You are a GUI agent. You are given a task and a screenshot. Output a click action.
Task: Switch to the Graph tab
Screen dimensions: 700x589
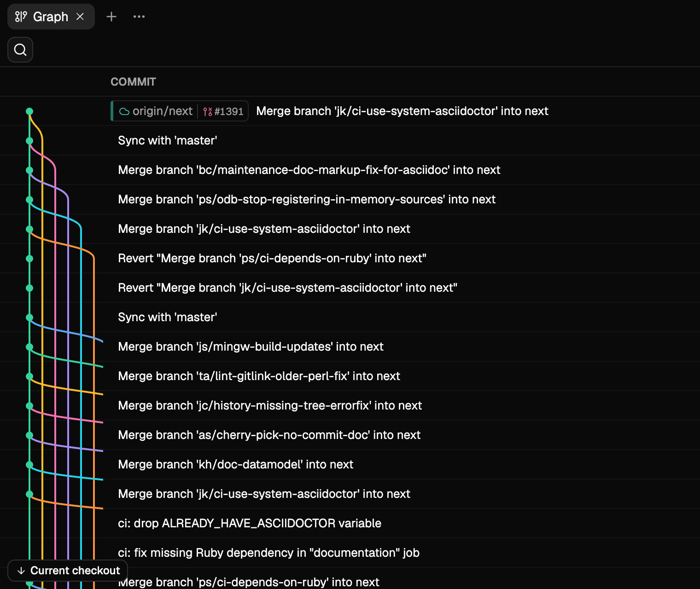coord(51,17)
